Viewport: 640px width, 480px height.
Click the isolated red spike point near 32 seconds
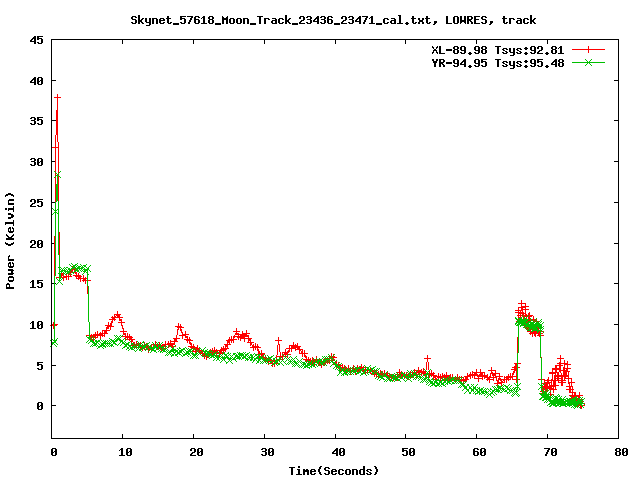278,340
